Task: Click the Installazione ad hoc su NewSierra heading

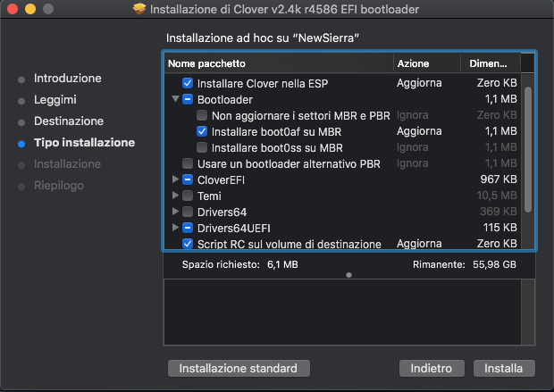Action: click(263, 38)
